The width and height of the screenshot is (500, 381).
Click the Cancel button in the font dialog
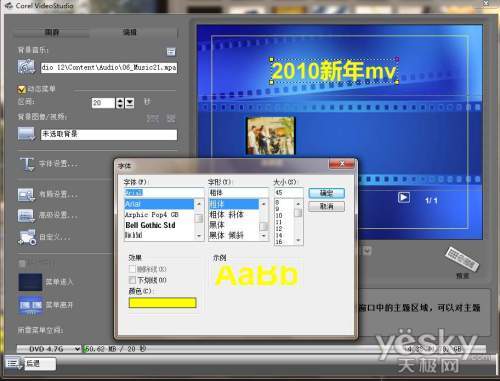tap(326, 206)
